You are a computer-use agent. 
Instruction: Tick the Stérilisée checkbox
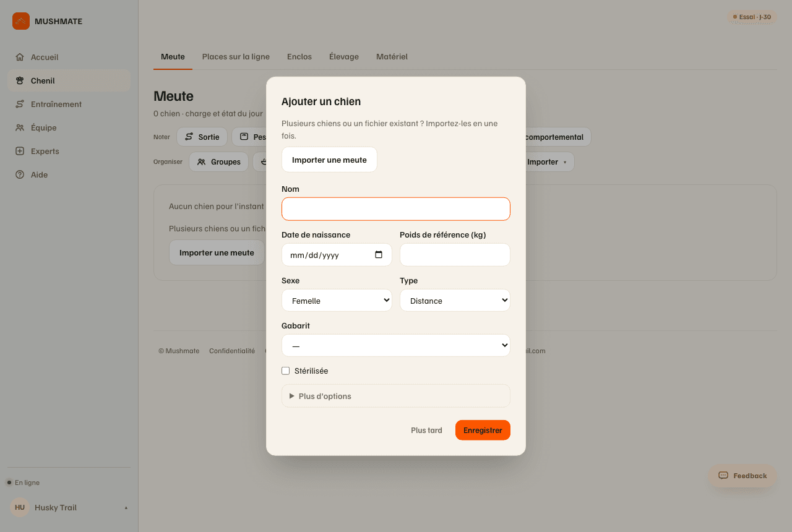click(286, 371)
